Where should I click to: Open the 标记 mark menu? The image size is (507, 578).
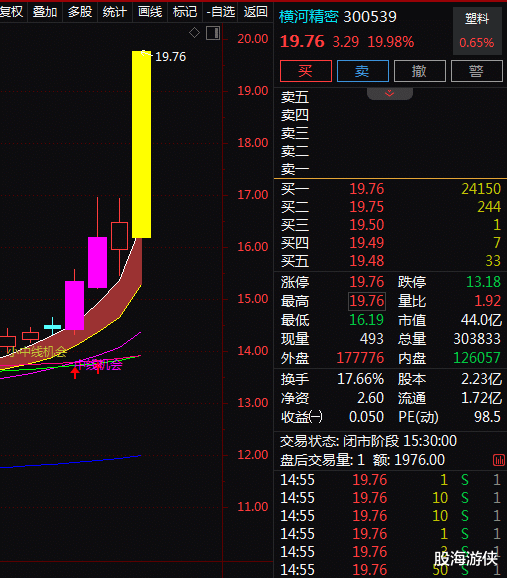pyautogui.click(x=185, y=12)
